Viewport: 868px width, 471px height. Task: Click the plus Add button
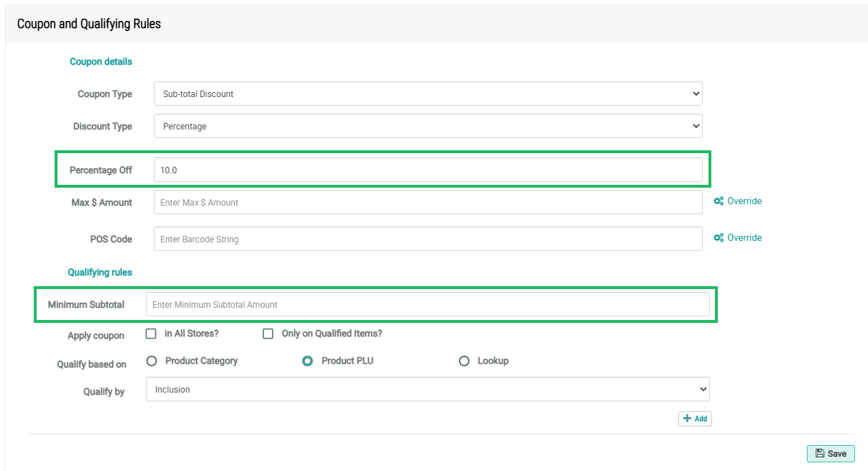695,419
